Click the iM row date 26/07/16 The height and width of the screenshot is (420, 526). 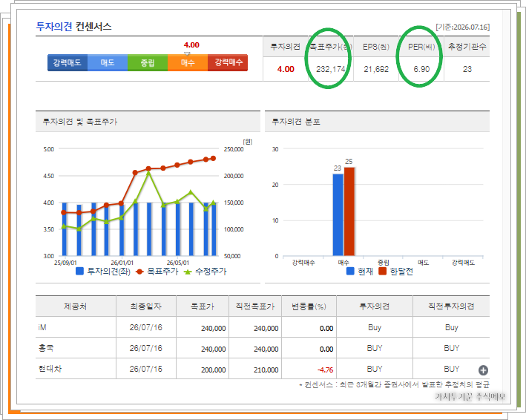(146, 327)
